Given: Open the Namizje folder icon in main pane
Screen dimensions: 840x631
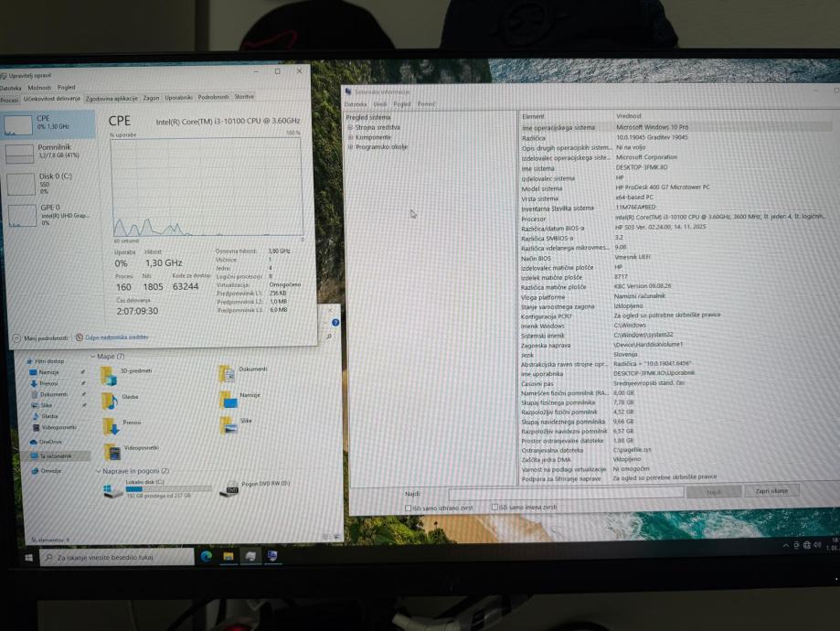Looking at the screenshot, I should pos(229,400).
